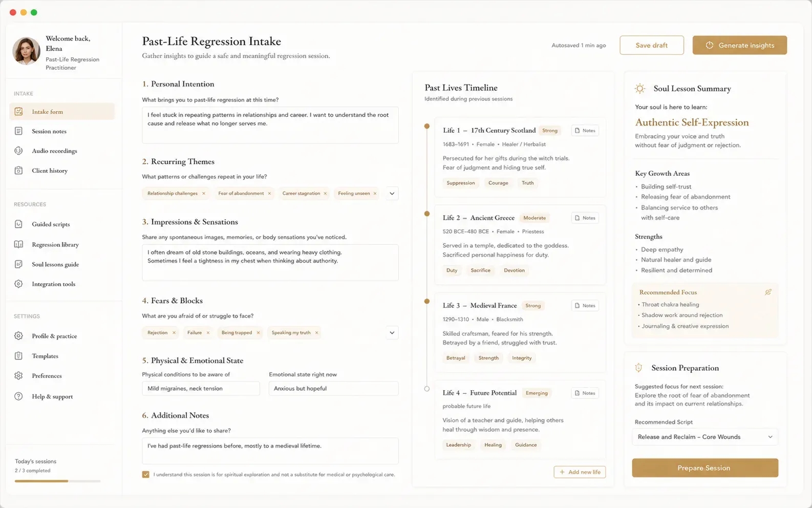Click the Save draft button

[x=651, y=45]
